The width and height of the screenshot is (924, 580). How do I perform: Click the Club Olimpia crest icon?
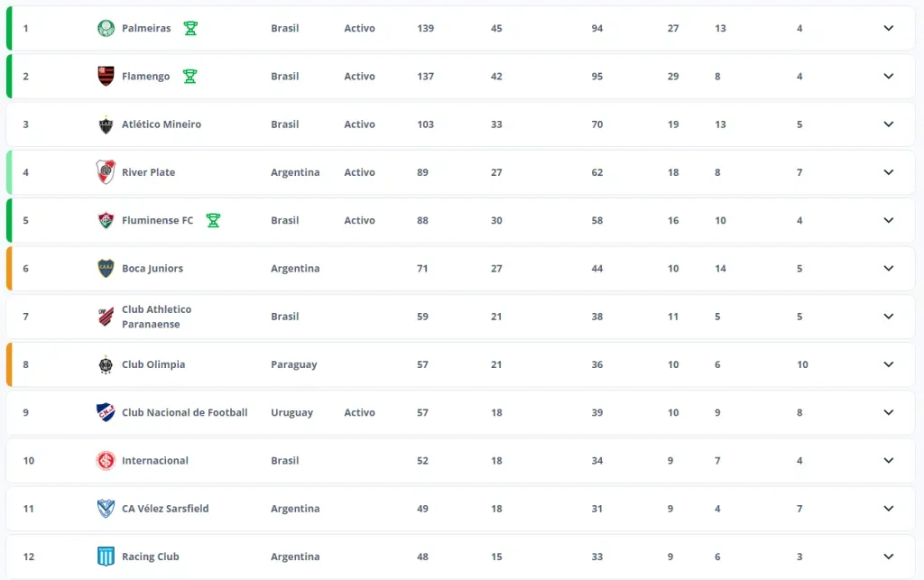[x=106, y=364]
